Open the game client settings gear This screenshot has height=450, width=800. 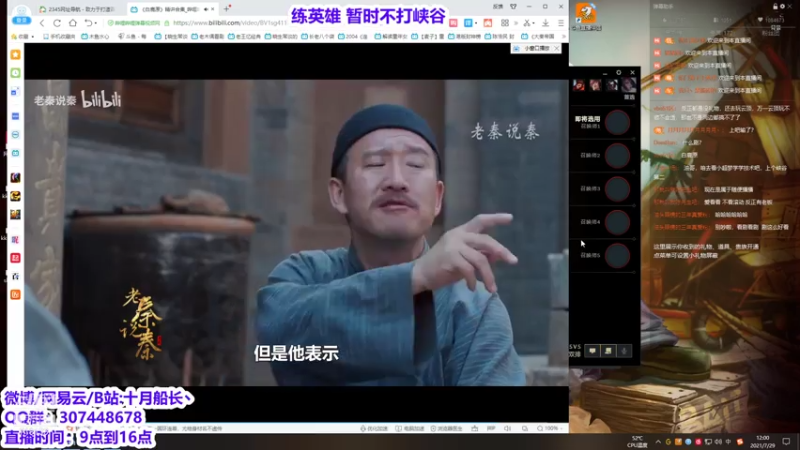click(618, 72)
